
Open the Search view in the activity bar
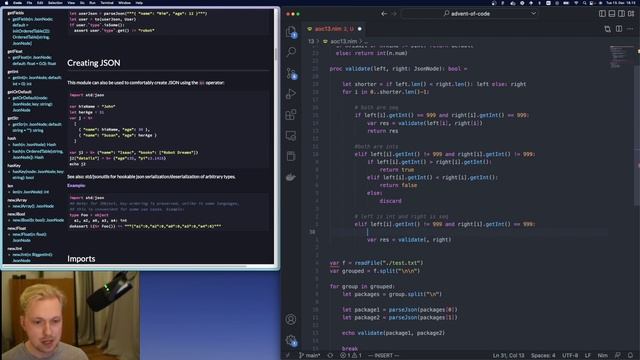point(291,52)
